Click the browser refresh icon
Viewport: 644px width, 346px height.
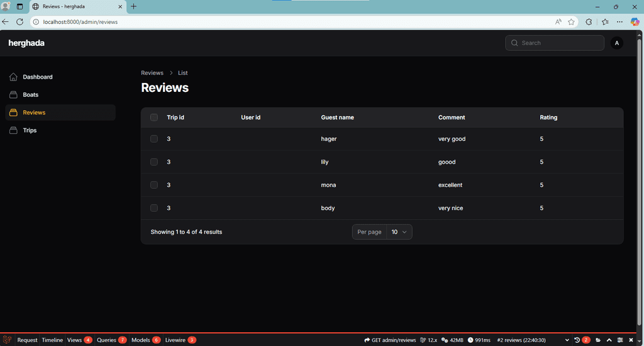(x=19, y=21)
